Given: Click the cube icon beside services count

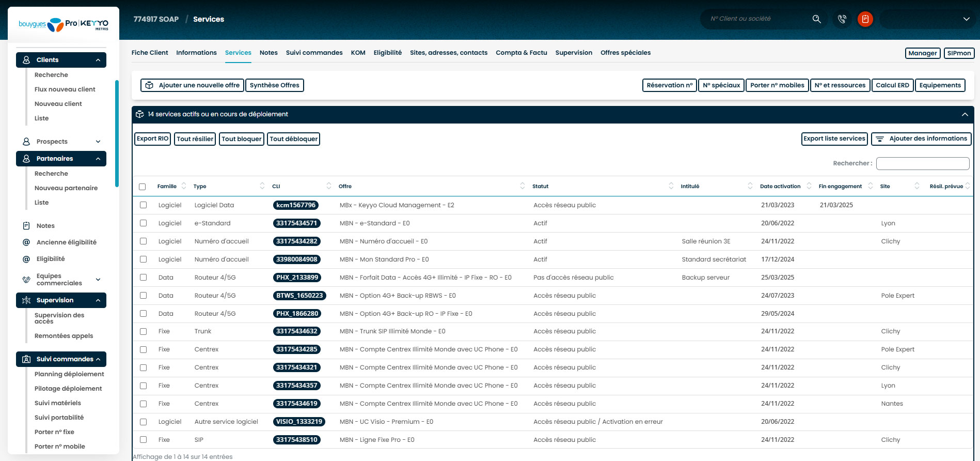Looking at the screenshot, I should point(139,114).
